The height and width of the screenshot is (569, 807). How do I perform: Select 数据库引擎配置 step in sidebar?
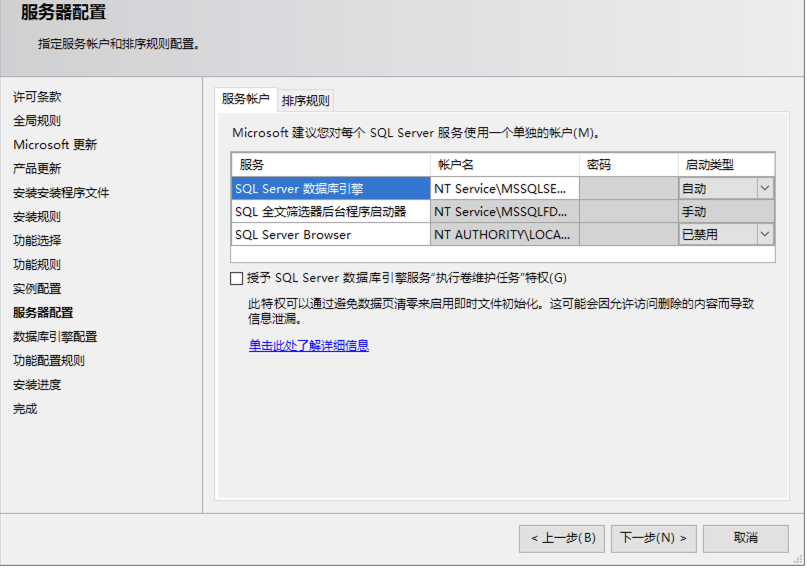(55, 337)
